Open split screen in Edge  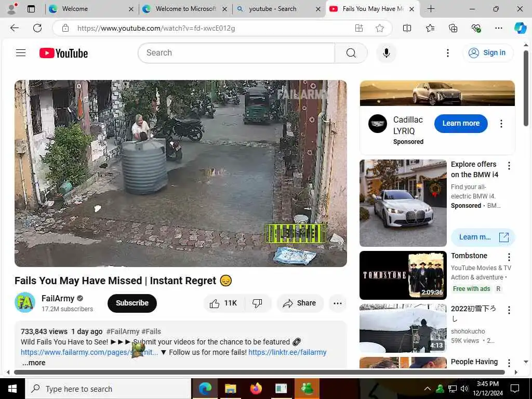(407, 28)
